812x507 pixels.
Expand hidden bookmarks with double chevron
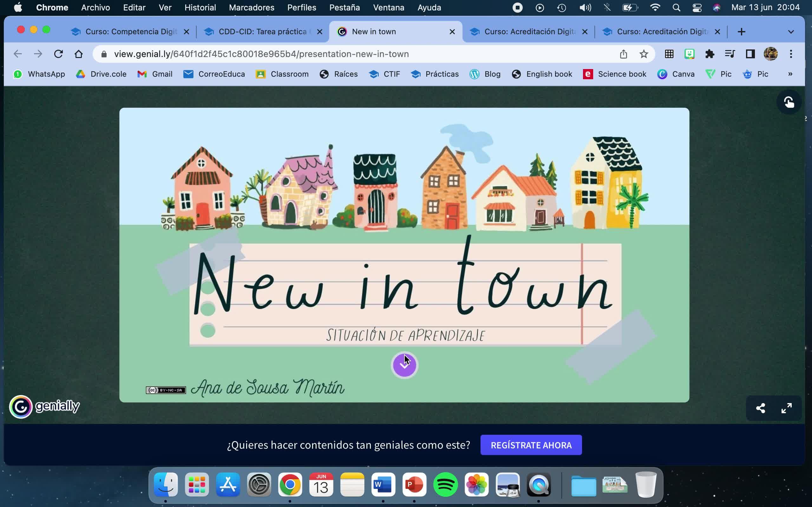pyautogui.click(x=790, y=74)
